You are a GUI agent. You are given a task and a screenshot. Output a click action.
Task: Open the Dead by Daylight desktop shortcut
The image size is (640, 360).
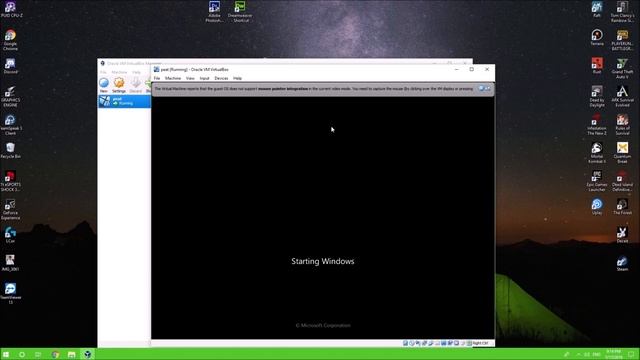coord(597,96)
